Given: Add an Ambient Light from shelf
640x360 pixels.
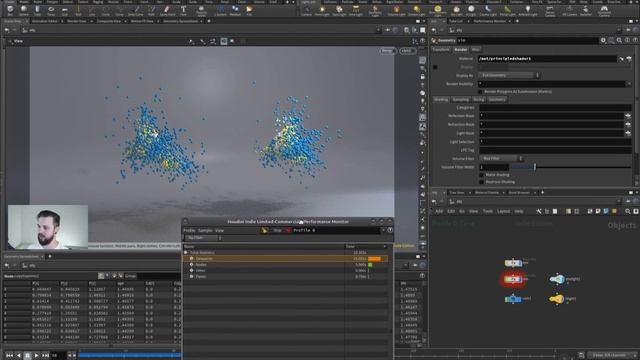Looking at the screenshot, I should [x=528, y=10].
